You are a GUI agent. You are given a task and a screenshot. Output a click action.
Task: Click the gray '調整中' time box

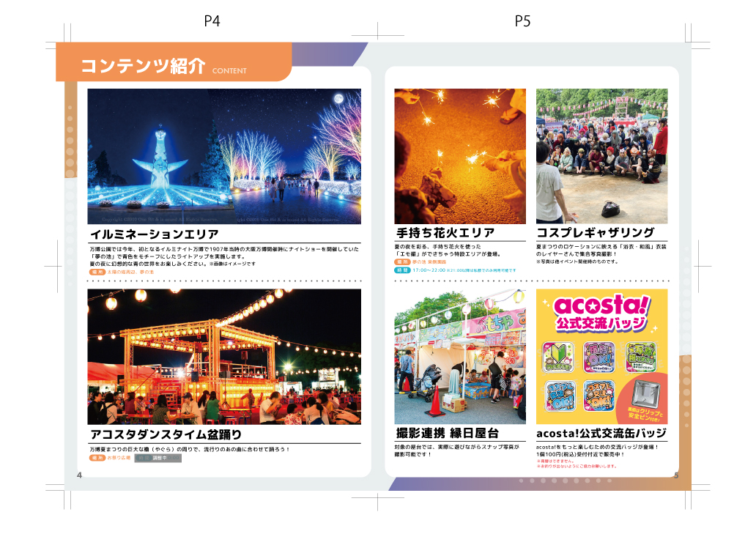pyautogui.click(x=158, y=459)
